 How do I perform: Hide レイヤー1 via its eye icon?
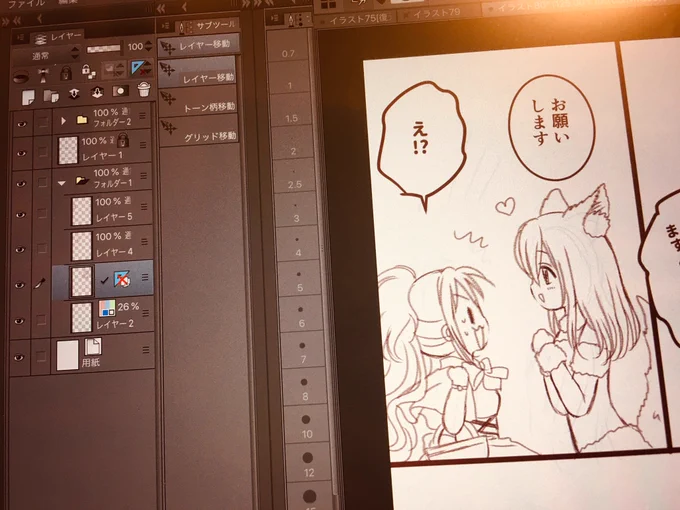coord(21,154)
